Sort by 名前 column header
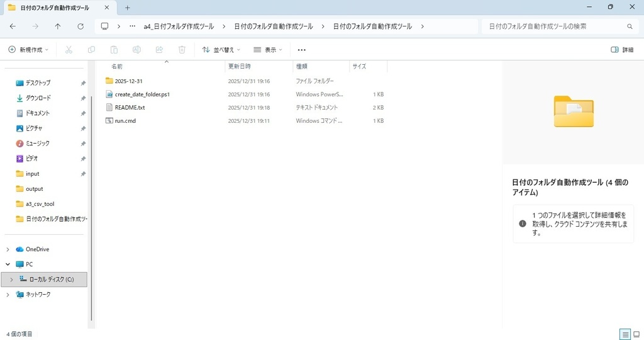The height and width of the screenshot is (340, 644). pos(117,66)
